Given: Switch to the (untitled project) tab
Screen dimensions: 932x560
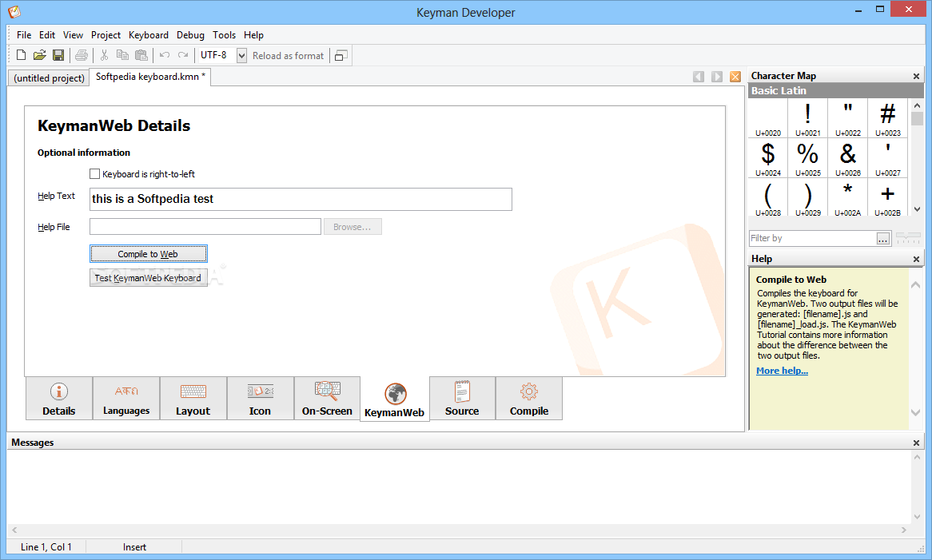Looking at the screenshot, I should 50,77.
